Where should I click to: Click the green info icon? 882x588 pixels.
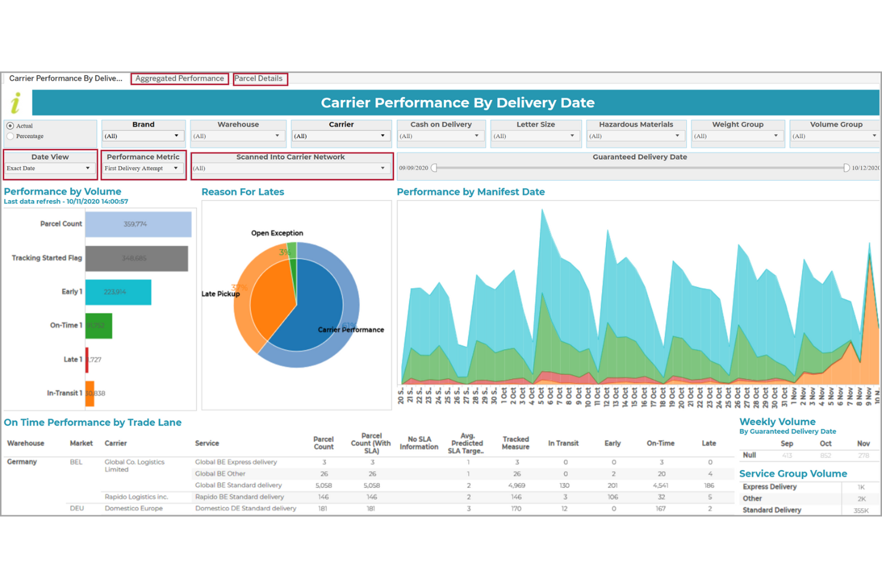tap(16, 103)
